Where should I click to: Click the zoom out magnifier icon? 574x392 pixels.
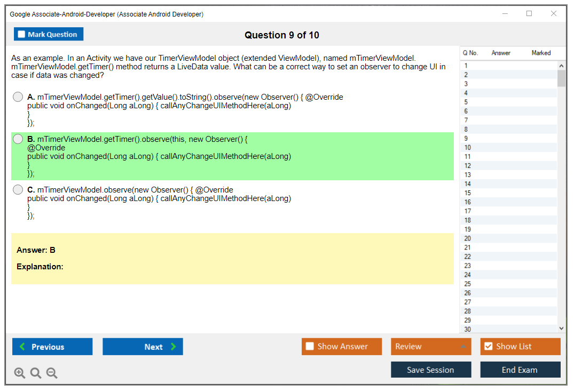[x=52, y=373]
